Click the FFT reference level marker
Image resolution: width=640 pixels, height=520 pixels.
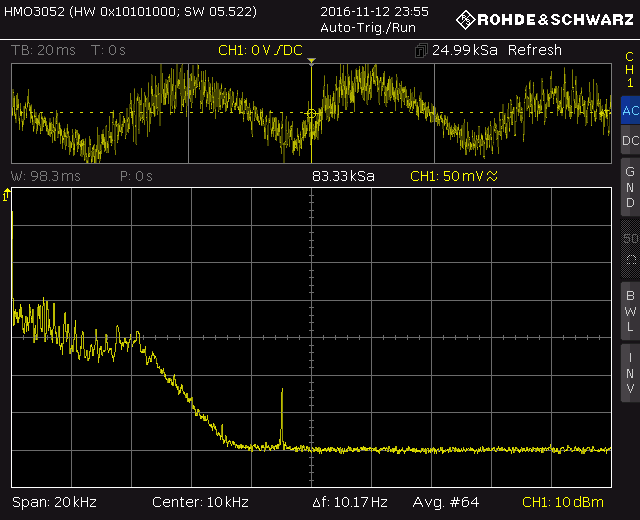(x=7, y=196)
